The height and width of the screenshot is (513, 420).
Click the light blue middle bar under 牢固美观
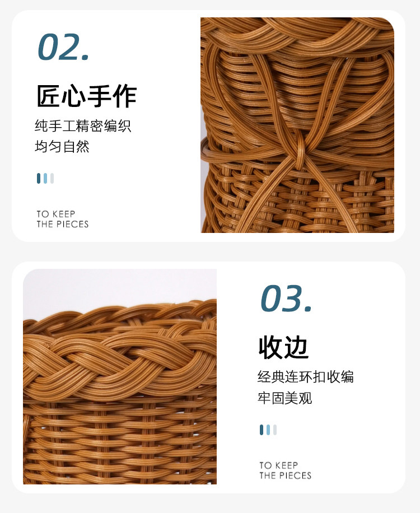click(x=268, y=430)
